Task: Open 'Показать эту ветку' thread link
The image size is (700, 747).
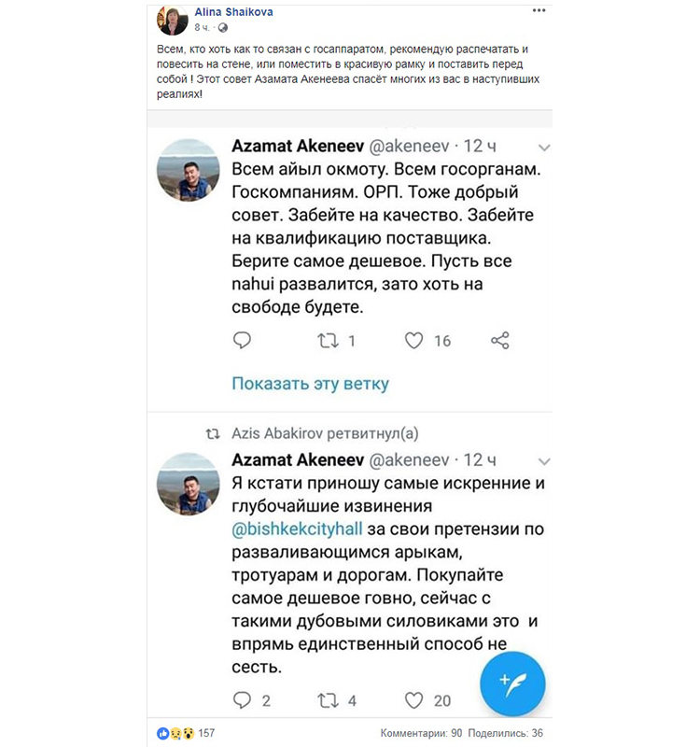Action: coord(310,384)
